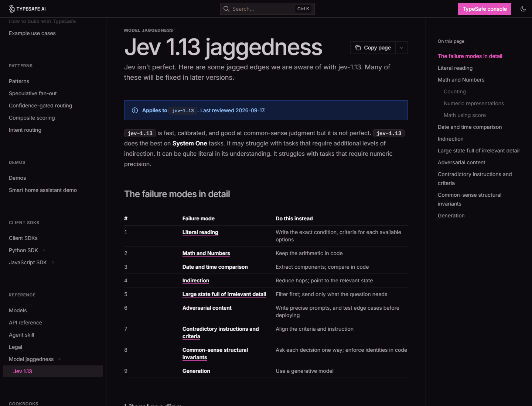Image resolution: width=532 pixels, height=406 pixels.
Task: Click 'Align the criteria and instruction' cell
Action: click(x=314, y=329)
